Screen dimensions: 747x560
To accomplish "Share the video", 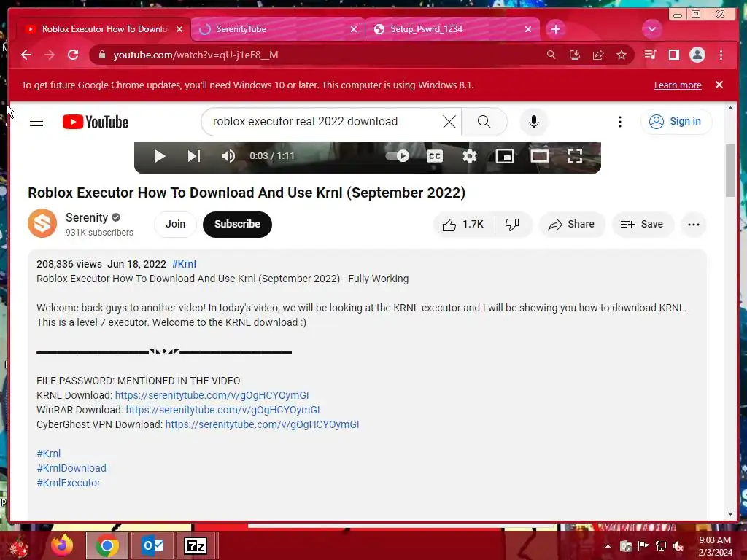I will coord(572,225).
